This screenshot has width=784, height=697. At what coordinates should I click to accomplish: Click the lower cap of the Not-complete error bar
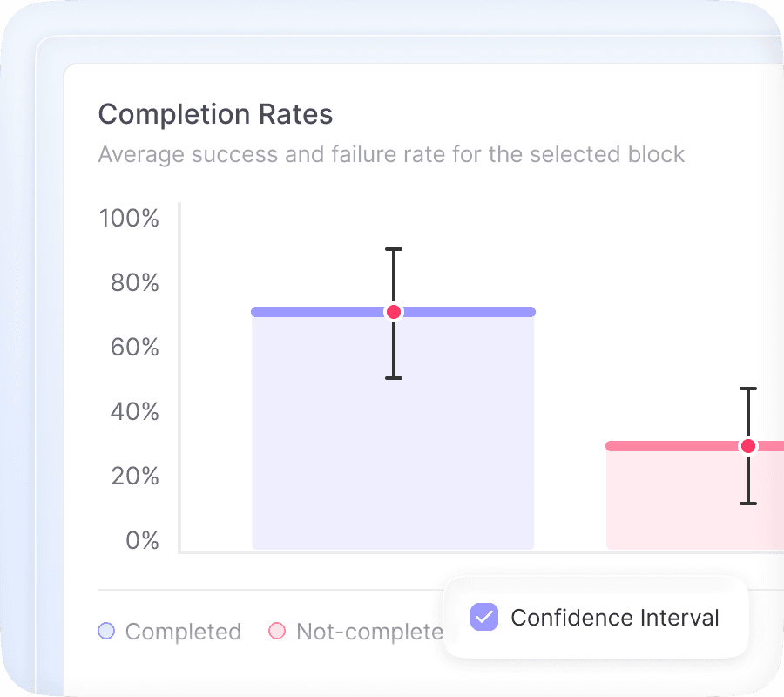(x=747, y=504)
